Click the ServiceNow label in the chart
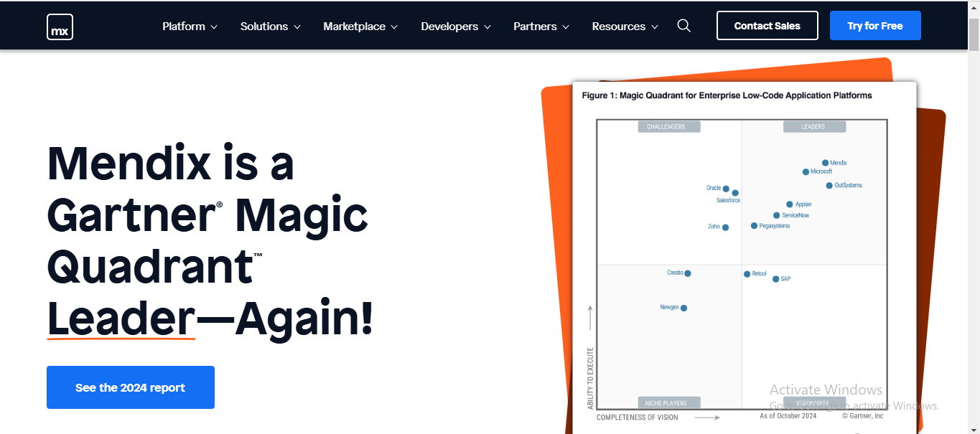980x434 pixels. (x=795, y=215)
